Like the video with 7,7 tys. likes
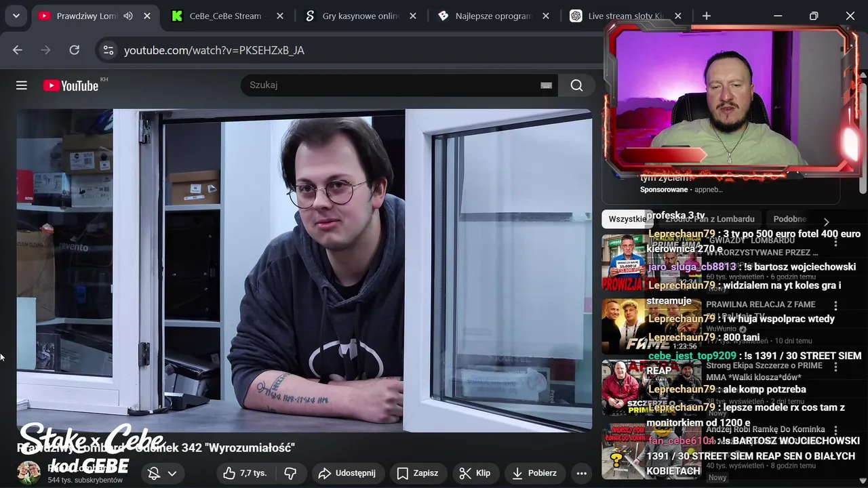 click(245, 473)
